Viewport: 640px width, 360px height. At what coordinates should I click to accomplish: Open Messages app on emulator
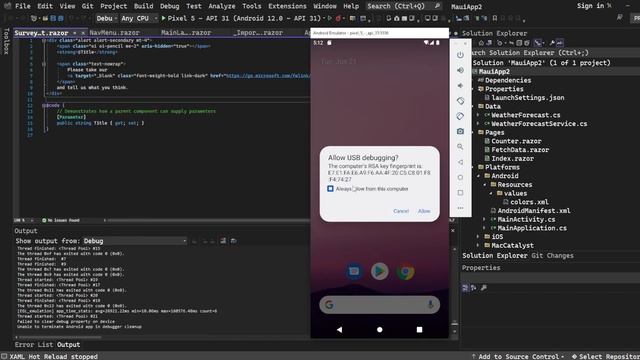[x=354, y=271]
